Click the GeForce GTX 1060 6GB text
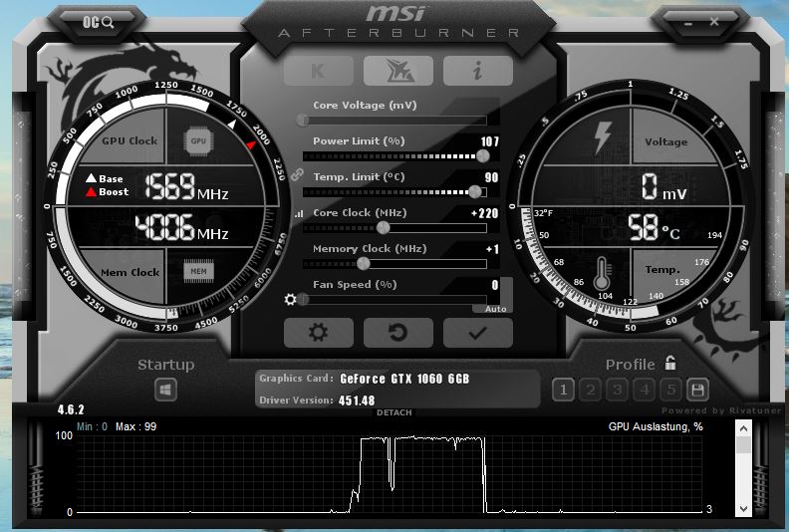This screenshot has width=789, height=532. [x=404, y=379]
